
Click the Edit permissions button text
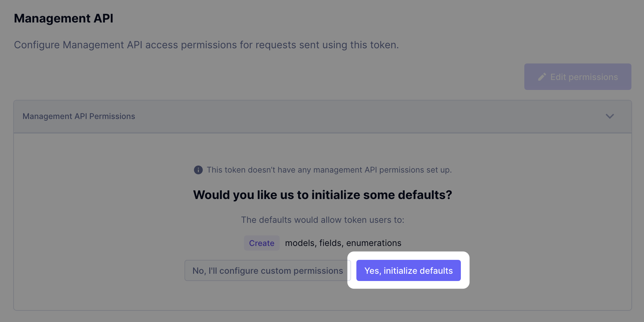[584, 77]
